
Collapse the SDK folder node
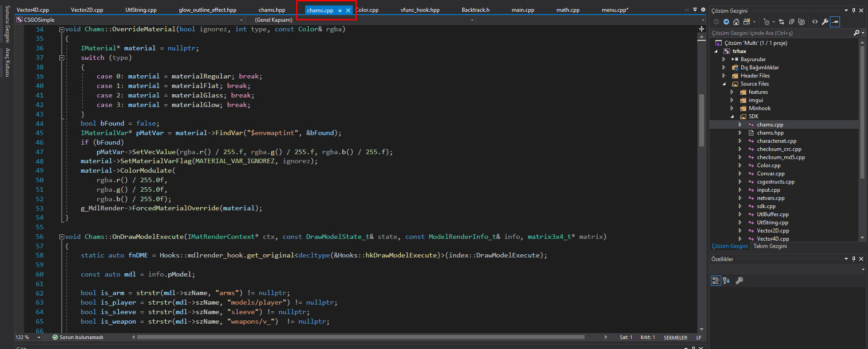click(x=732, y=116)
